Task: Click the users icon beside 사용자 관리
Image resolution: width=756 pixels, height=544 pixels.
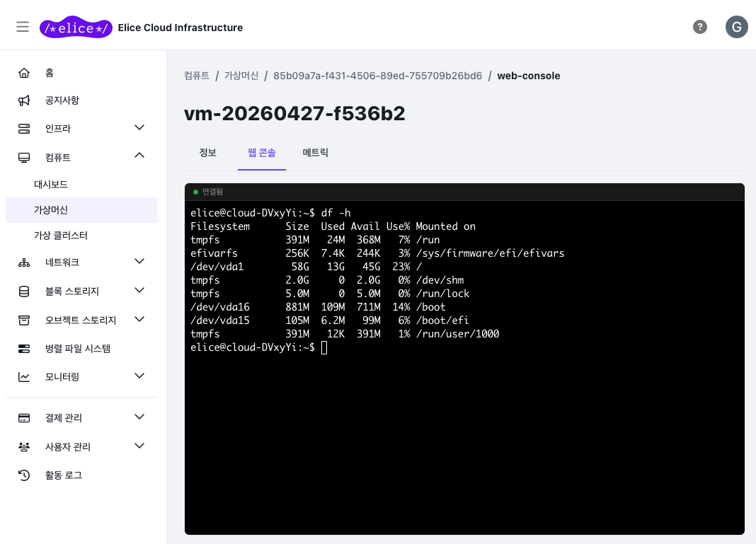Action: coord(24,446)
